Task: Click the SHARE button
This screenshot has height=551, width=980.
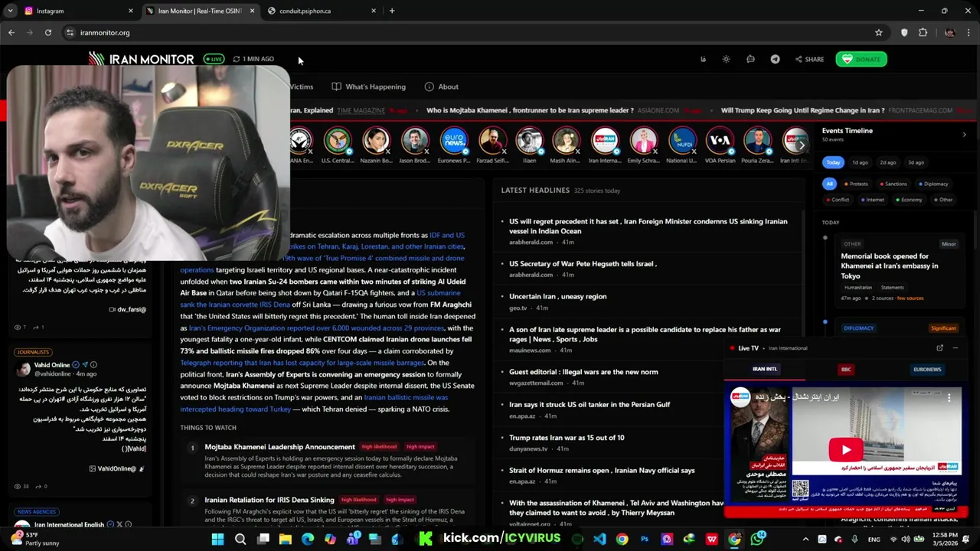Action: [x=809, y=59]
